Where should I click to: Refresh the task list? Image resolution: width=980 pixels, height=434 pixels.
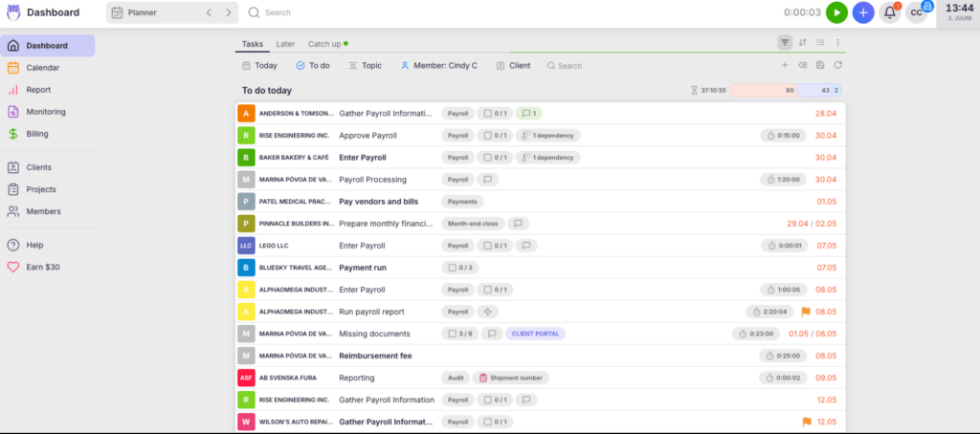(x=837, y=65)
